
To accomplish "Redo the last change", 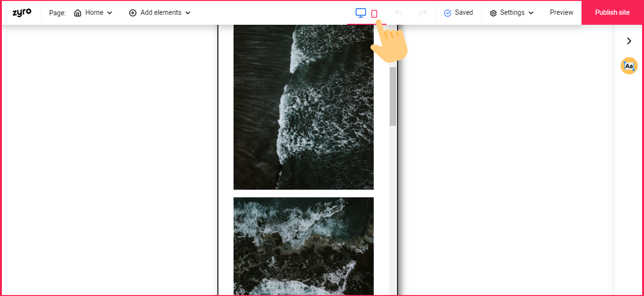I will [423, 13].
